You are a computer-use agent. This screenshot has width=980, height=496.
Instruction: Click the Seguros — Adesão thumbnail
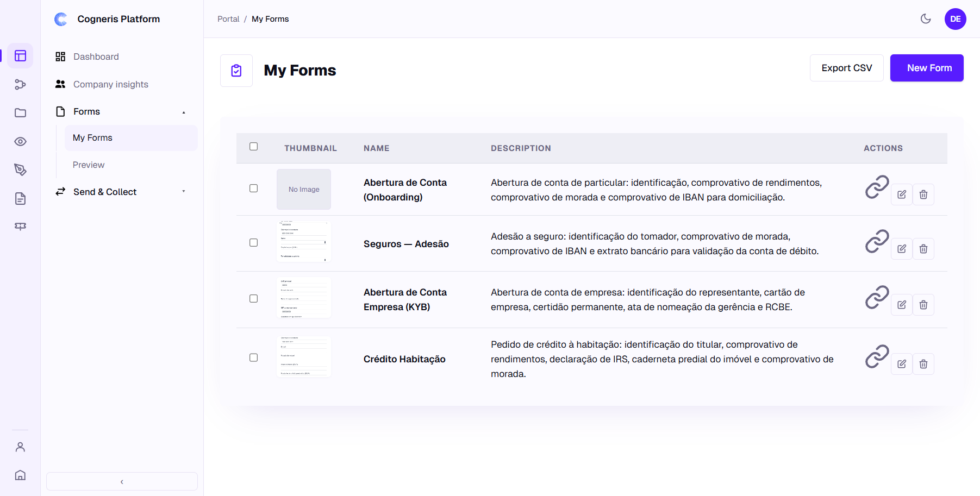click(x=304, y=241)
